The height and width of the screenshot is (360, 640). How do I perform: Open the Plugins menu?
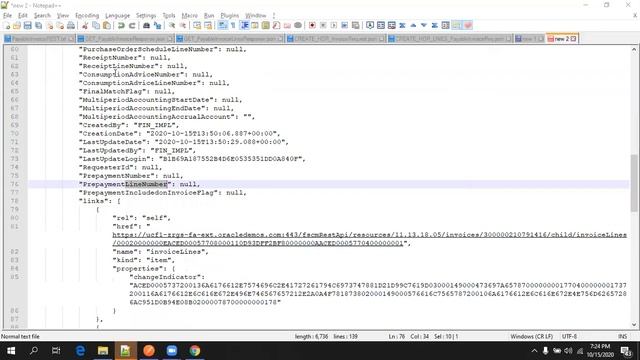pos(229,16)
